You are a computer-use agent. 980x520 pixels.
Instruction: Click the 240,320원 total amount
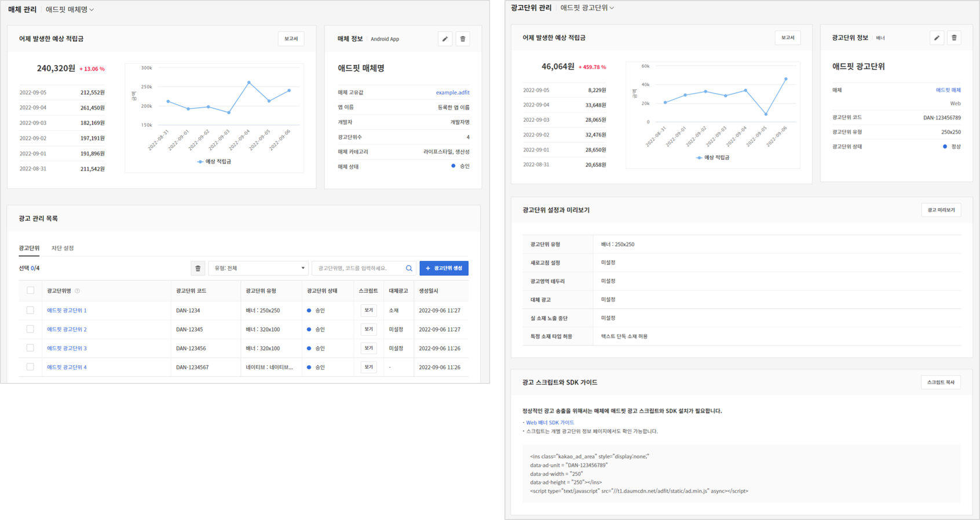pyautogui.click(x=56, y=68)
